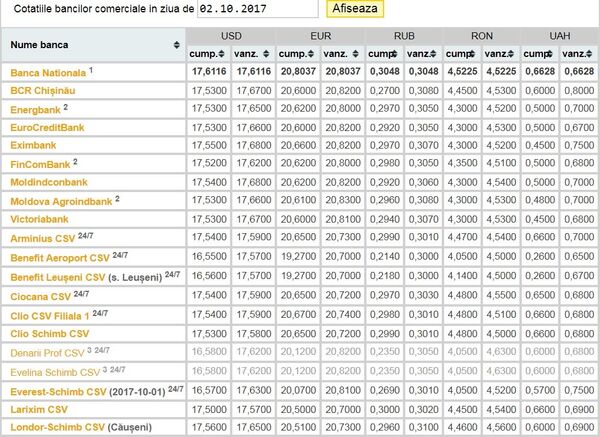The width and height of the screenshot is (600, 437).
Task: Select the RON column group header
Action: (481, 36)
